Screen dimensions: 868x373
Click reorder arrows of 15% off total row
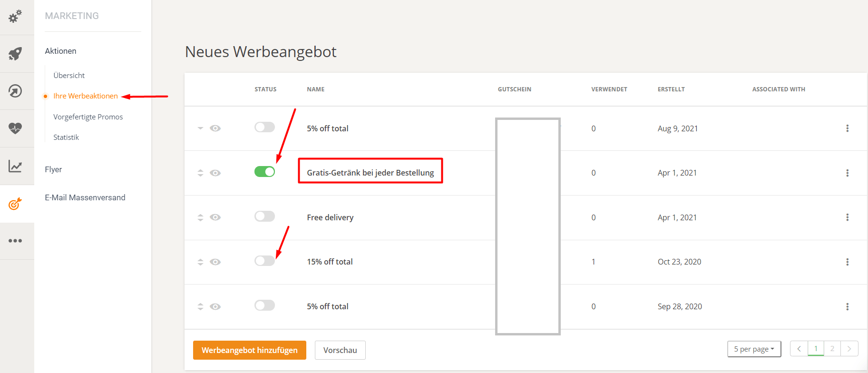tap(200, 262)
